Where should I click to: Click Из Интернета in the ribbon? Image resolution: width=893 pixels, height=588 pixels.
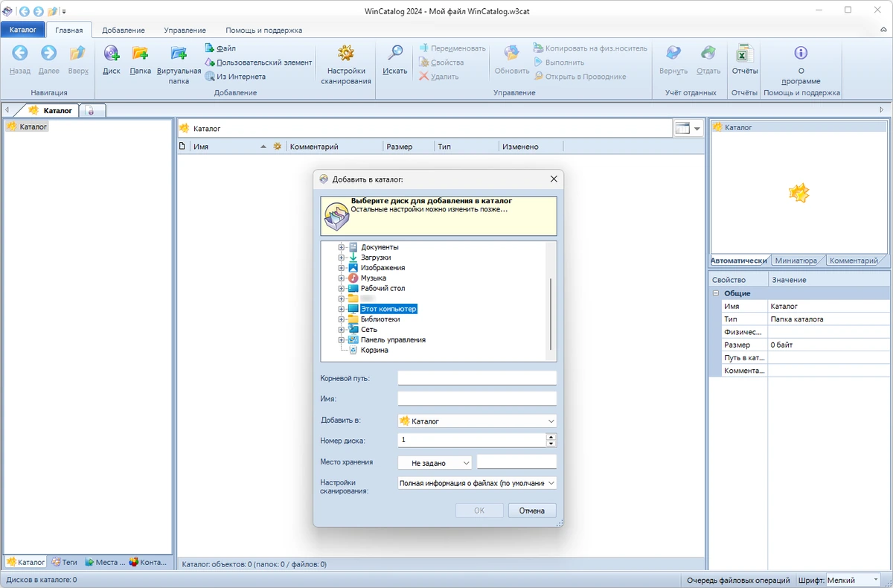tap(235, 77)
